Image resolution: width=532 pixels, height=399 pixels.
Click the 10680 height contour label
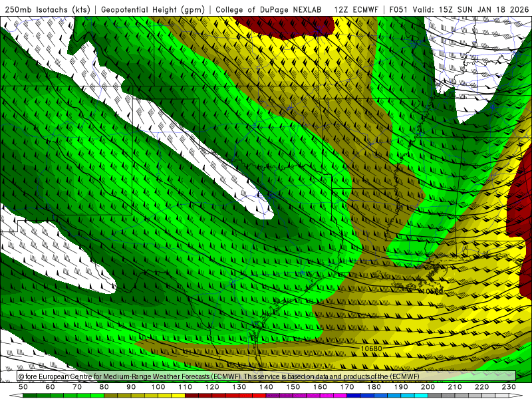[x=371, y=348]
